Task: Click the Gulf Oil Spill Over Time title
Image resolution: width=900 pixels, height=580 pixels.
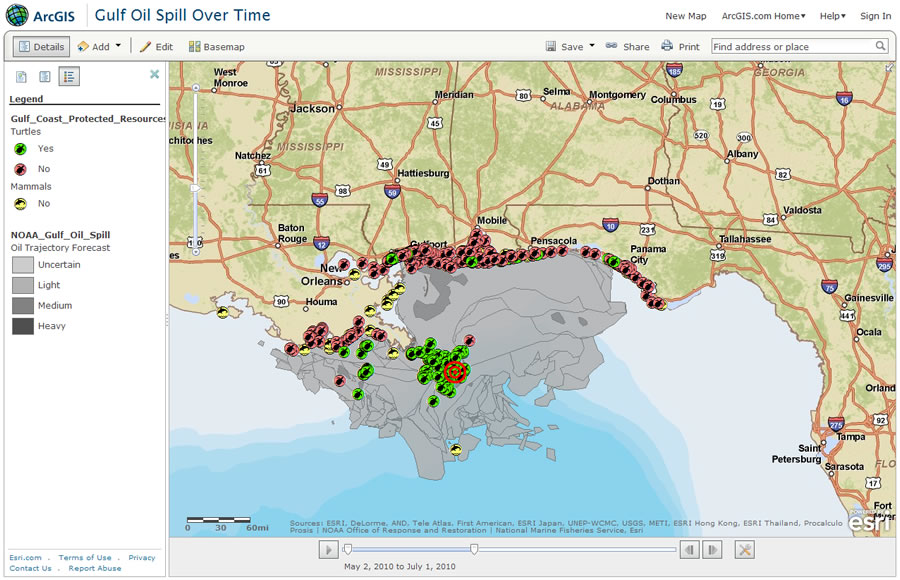Action: 183,15
